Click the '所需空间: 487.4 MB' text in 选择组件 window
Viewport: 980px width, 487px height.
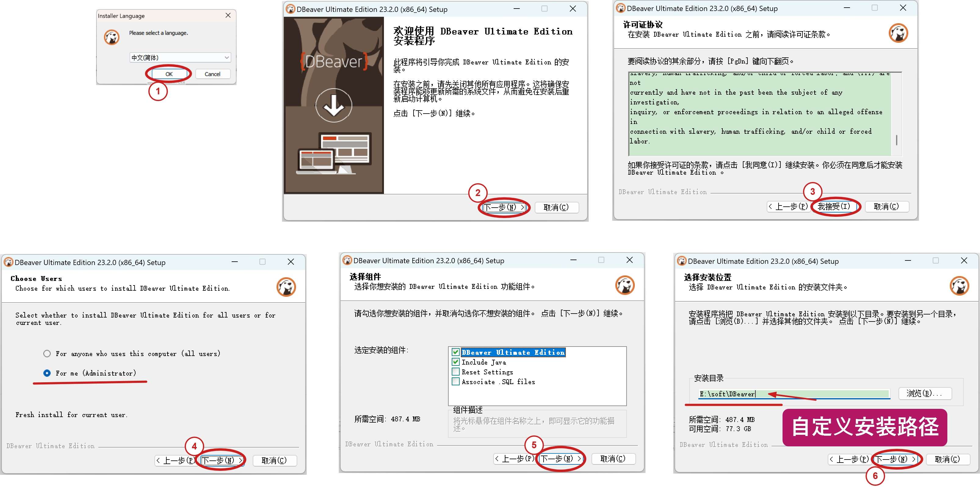click(387, 419)
